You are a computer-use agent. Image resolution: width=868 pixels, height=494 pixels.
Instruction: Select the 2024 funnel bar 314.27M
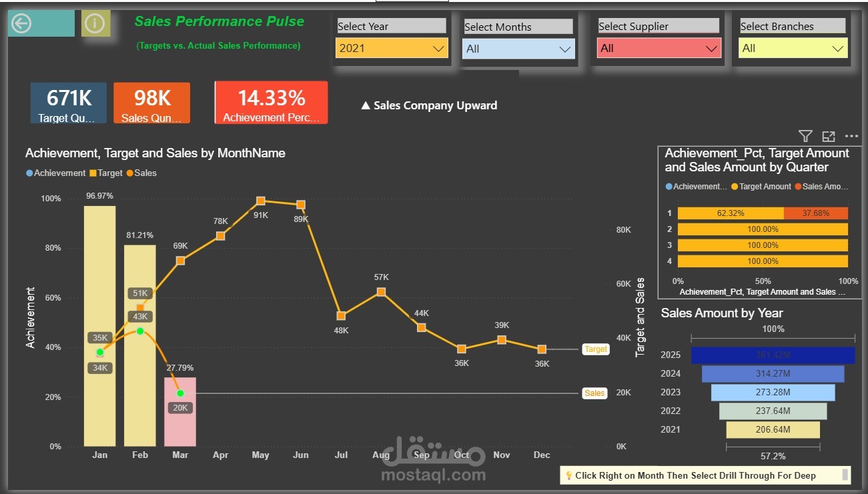(x=773, y=374)
